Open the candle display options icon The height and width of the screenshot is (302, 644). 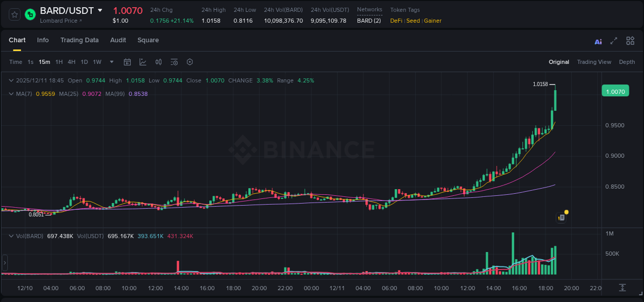tap(158, 61)
